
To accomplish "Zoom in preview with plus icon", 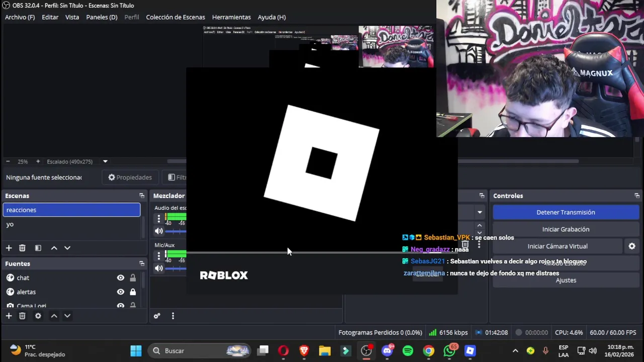I will click(38, 161).
